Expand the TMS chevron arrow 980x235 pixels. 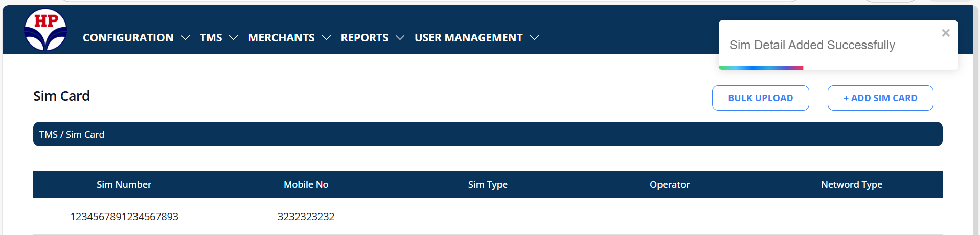coord(234,38)
